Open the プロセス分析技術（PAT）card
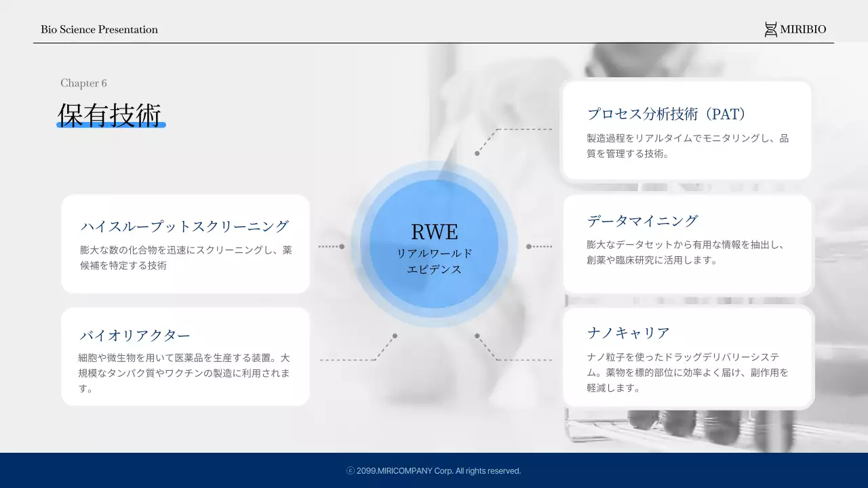868x488 pixels. pyautogui.click(x=686, y=129)
